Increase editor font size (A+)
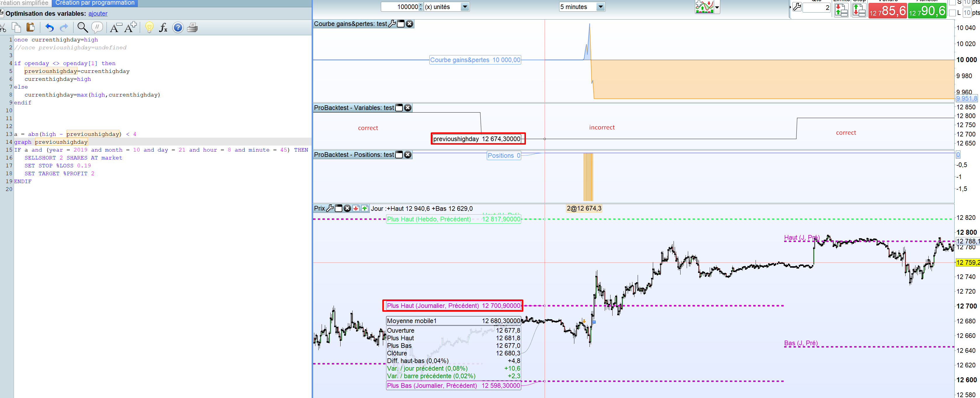 [x=130, y=27]
